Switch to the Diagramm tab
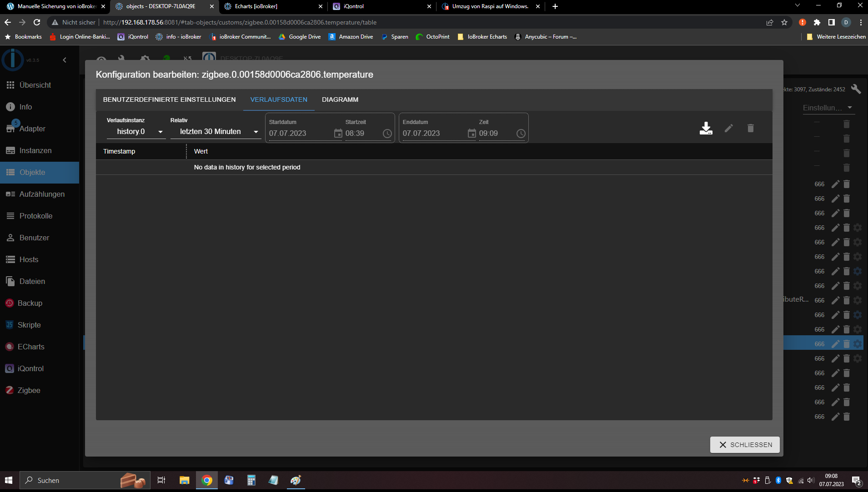Image resolution: width=868 pixels, height=492 pixels. pos(340,99)
